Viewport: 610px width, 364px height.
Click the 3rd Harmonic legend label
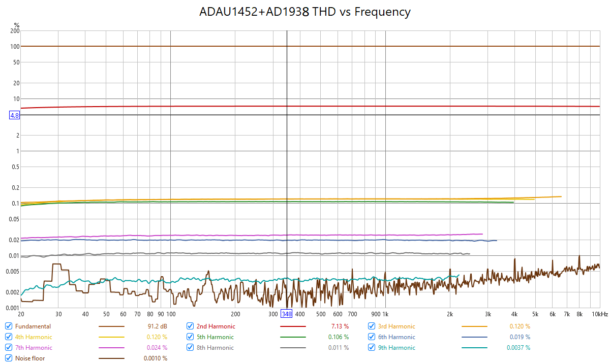397,326
